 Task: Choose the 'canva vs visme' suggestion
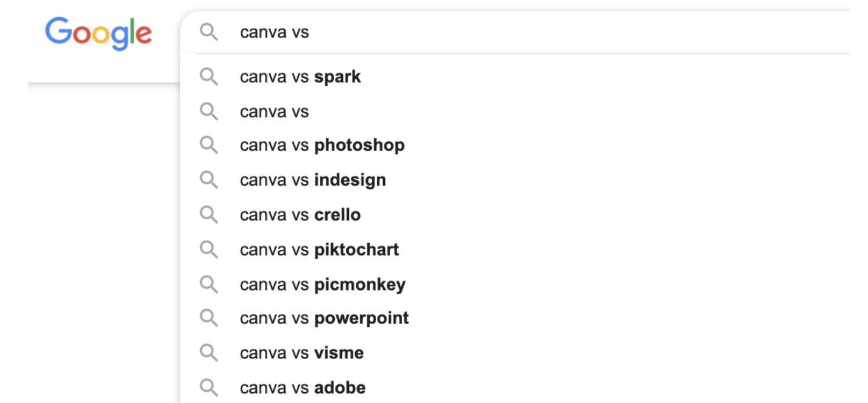[x=302, y=353]
